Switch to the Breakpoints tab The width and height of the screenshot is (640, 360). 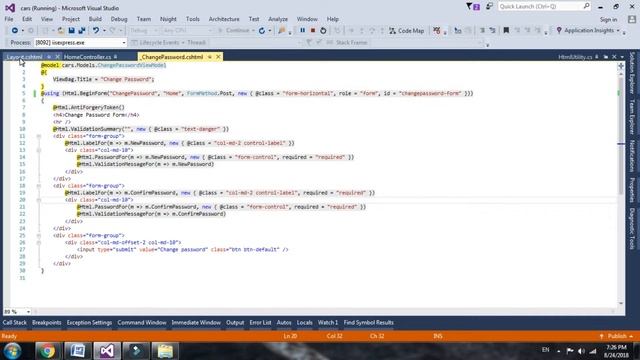click(47, 322)
